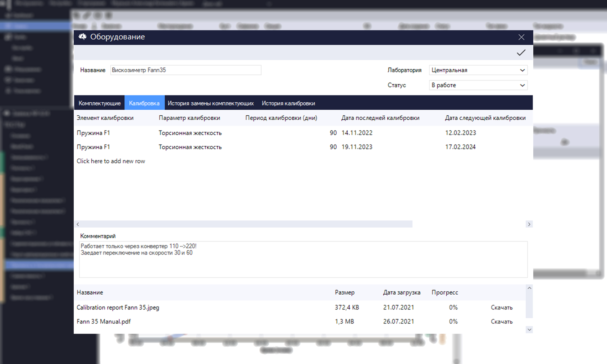Viewport: 607px width, 364px height.
Task: Click the left arrow of horizontal scrollbar
Action: click(78, 224)
